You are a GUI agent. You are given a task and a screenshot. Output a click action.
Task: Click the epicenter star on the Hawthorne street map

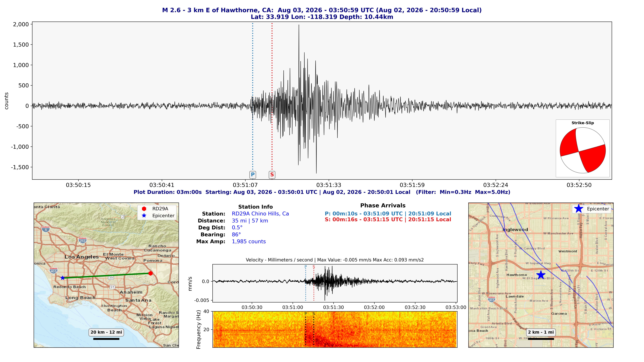pyautogui.click(x=541, y=275)
